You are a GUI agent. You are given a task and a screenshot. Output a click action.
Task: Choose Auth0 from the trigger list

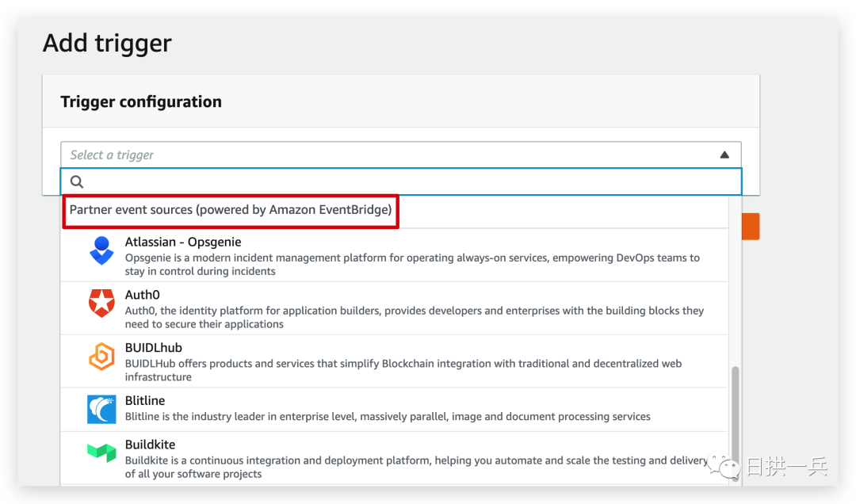(143, 295)
